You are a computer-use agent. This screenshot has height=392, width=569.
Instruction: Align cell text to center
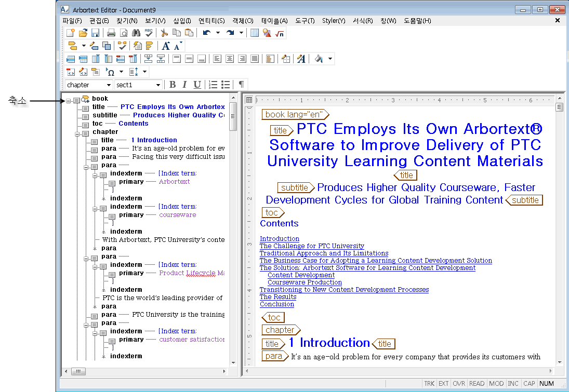tap(229, 59)
